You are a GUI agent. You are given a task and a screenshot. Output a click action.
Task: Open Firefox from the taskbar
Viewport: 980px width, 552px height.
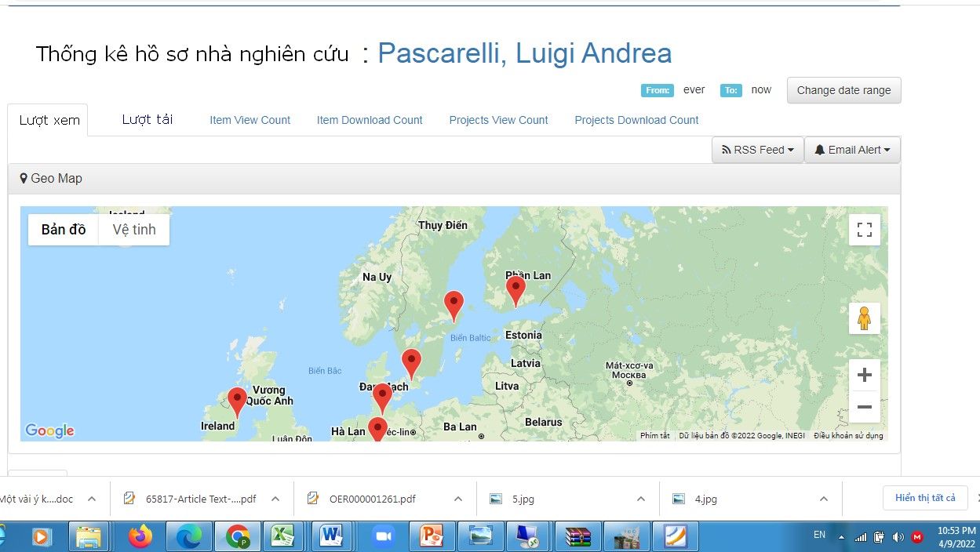click(140, 536)
